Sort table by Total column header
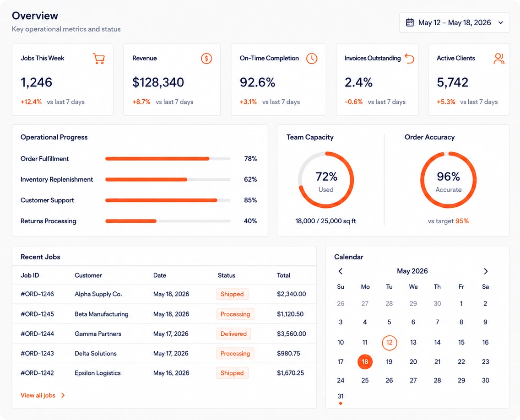 [283, 275]
